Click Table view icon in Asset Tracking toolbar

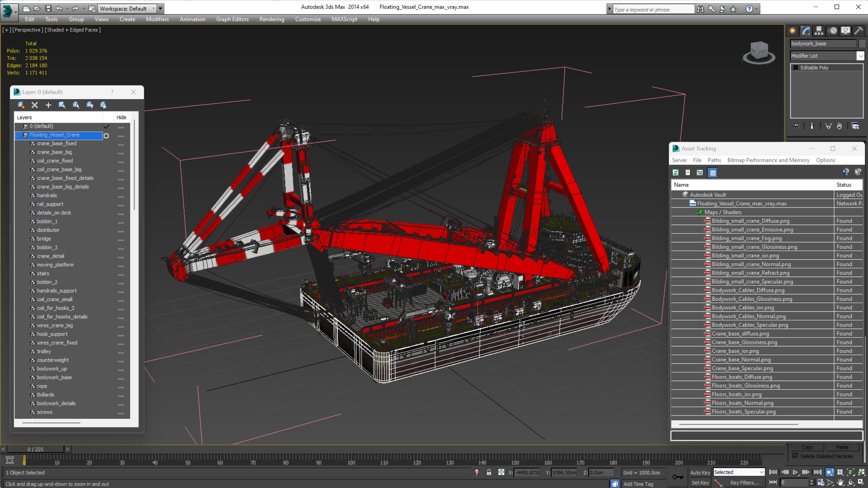tap(713, 172)
